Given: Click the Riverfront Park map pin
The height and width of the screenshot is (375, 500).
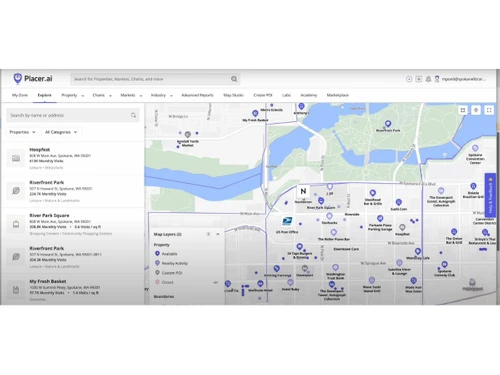Looking at the screenshot, I should 388,124.
